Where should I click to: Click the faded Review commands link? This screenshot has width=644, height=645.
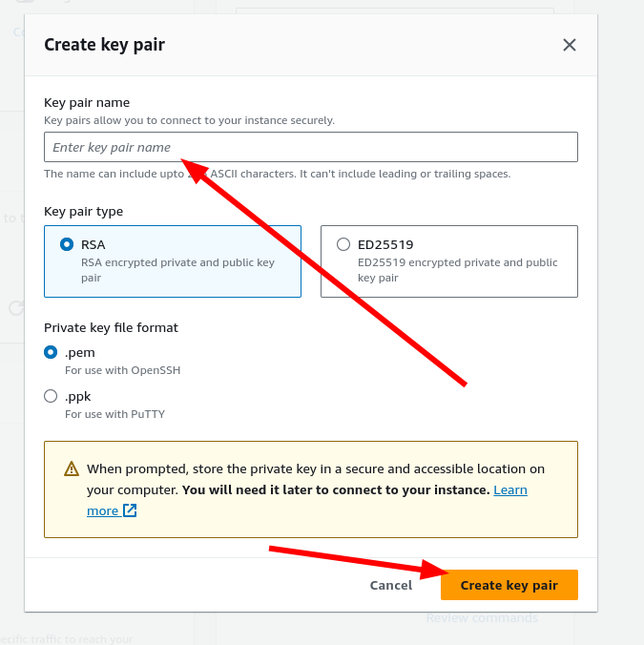point(482,618)
